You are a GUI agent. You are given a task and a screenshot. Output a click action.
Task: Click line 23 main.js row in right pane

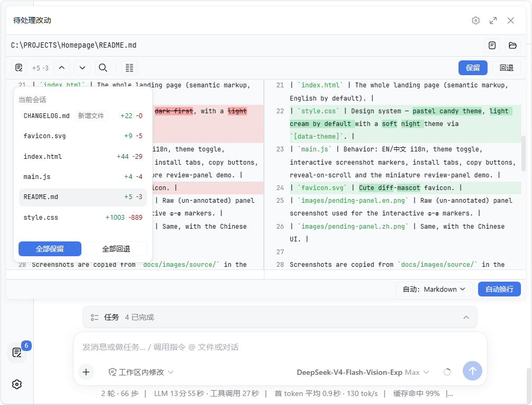tap(406, 162)
